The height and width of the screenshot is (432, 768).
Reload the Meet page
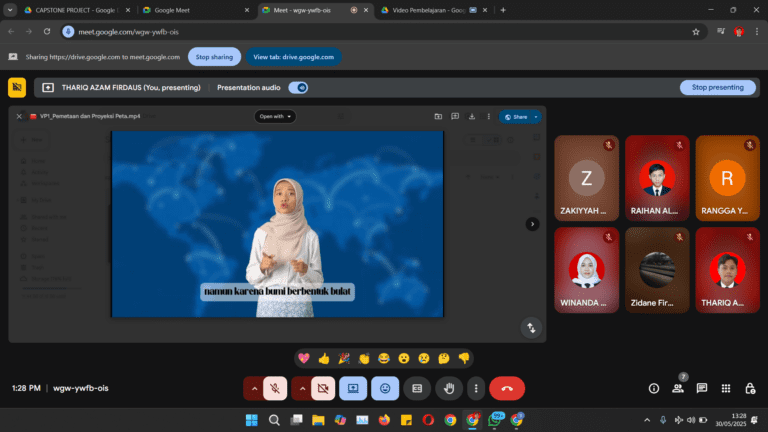47,32
